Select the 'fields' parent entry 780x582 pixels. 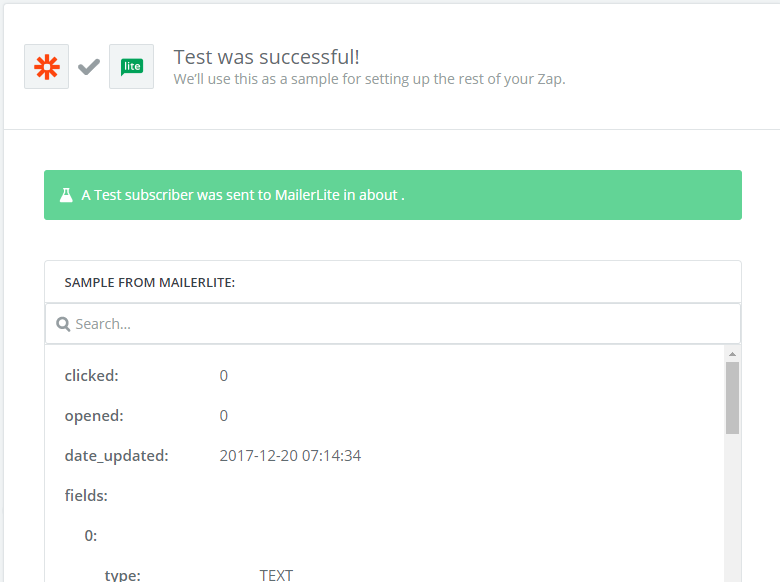[x=86, y=495]
